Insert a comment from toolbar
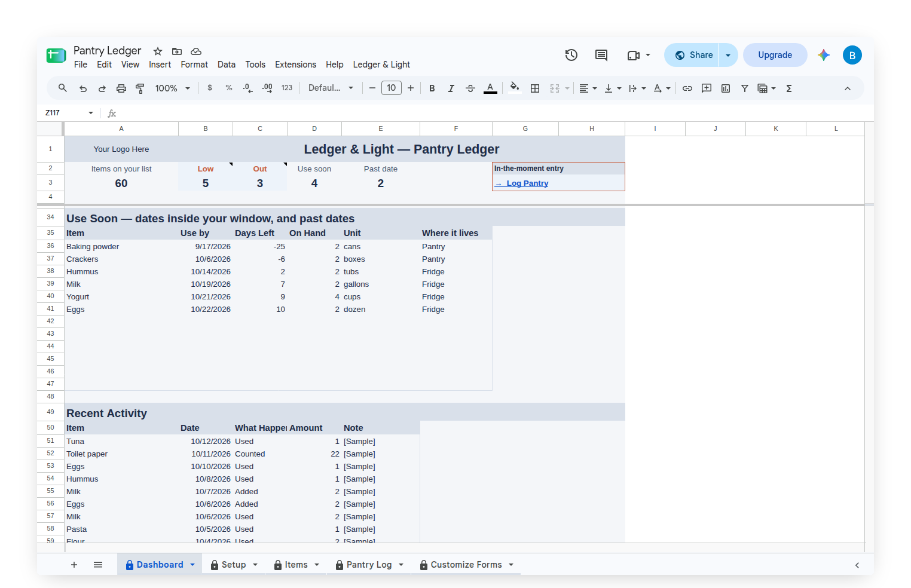The image size is (911, 588). coord(707,88)
